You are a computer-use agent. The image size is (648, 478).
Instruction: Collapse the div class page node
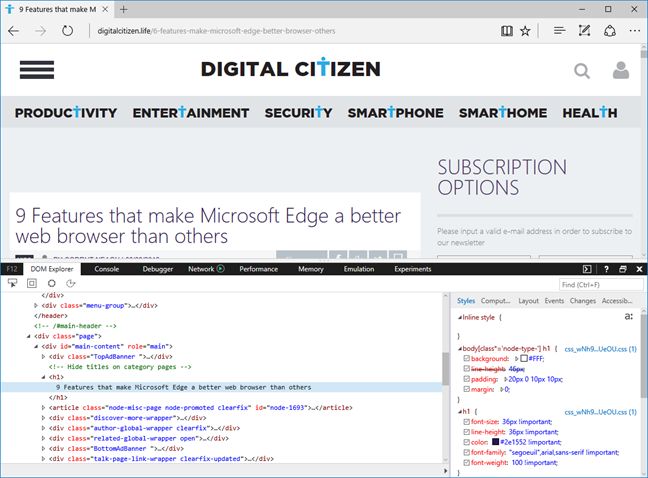(x=29, y=336)
